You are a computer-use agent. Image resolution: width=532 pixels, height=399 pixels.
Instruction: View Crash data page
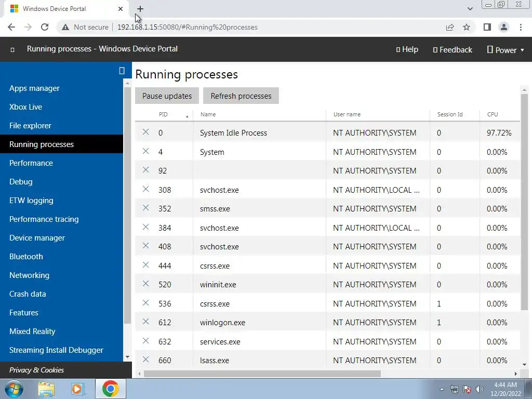pos(28,294)
